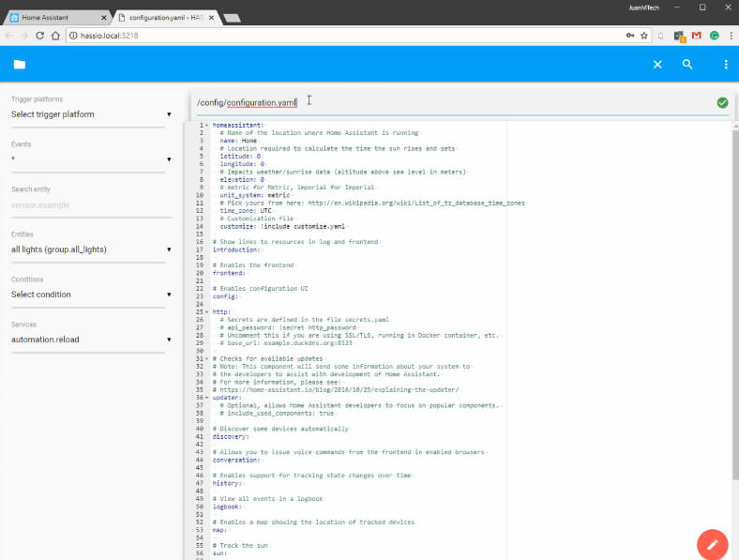The height and width of the screenshot is (560, 739).
Task: Click the site info icon in address bar
Action: click(x=73, y=36)
